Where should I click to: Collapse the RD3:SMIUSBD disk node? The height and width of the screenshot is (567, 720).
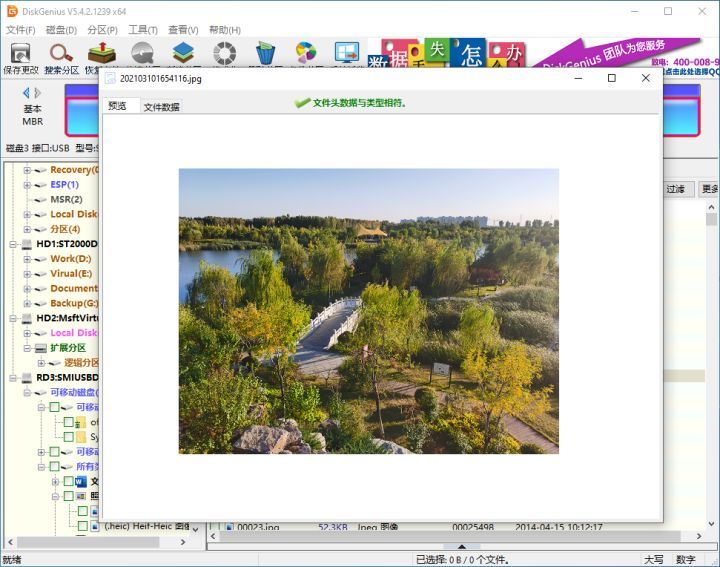click(13, 378)
